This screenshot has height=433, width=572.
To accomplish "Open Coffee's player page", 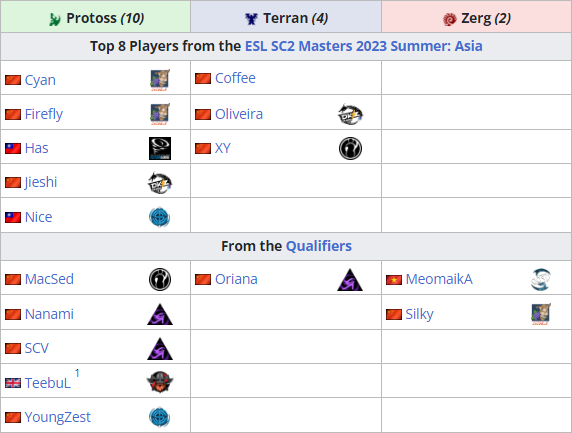I will point(235,78).
